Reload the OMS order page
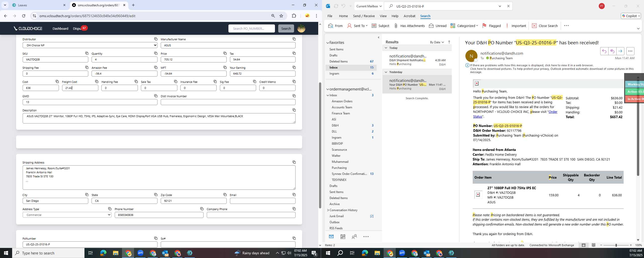Screen dimensions: 644x258 (x=24, y=16)
